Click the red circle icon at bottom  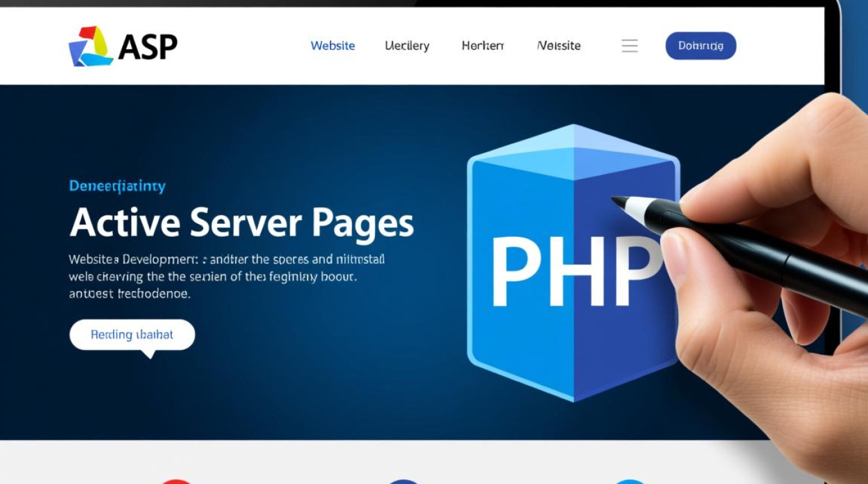coord(176,481)
